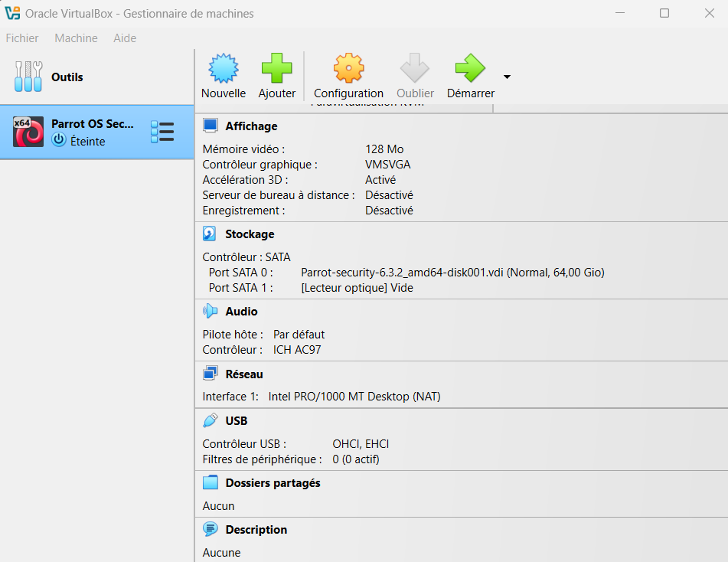Viewport: 728px width, 562px height.
Task: Click the Éteinte power status icon
Action: coord(59,140)
